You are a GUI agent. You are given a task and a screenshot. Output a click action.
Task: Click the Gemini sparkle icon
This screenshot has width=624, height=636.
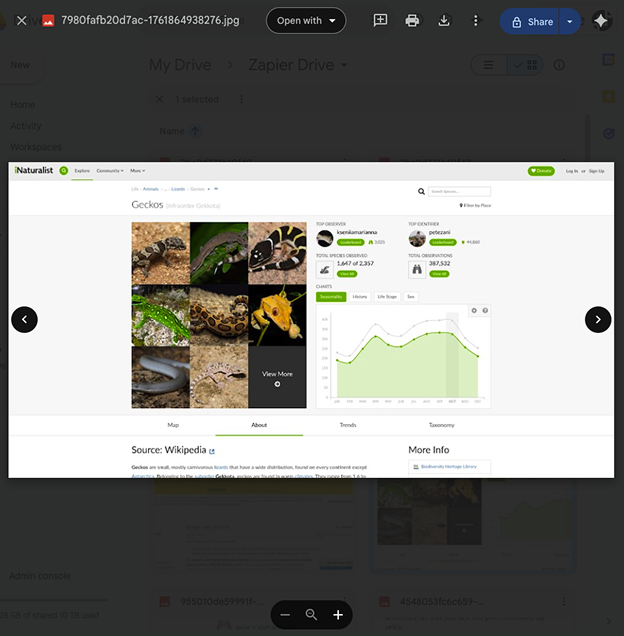click(x=601, y=21)
